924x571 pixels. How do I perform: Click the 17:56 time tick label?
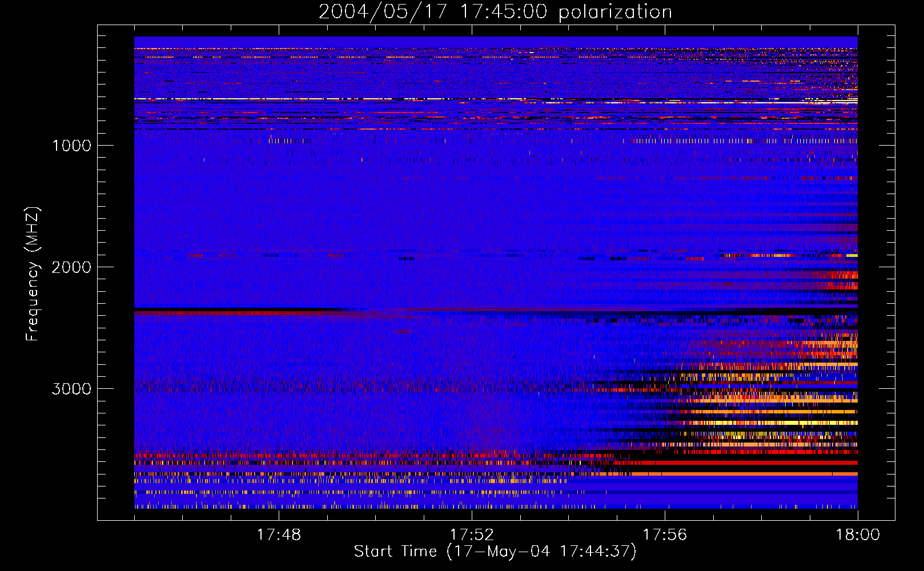pos(665,535)
